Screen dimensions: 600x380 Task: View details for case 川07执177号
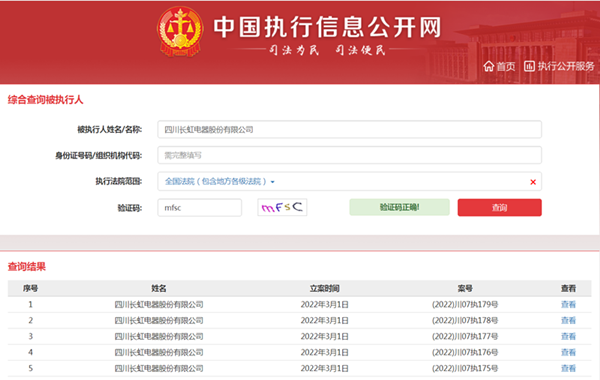[568, 336]
